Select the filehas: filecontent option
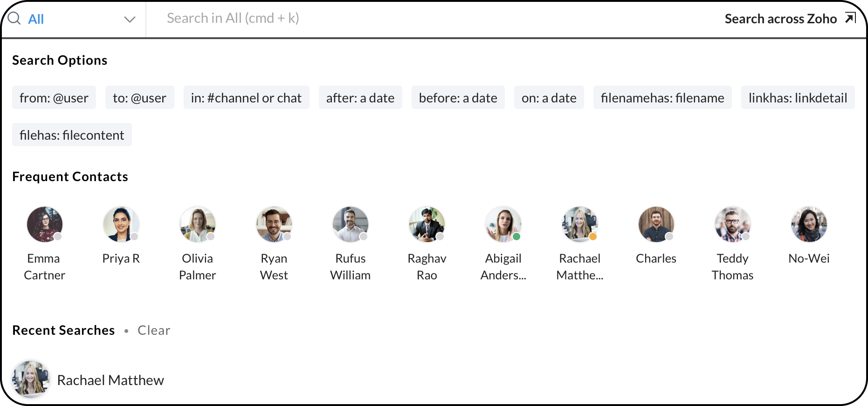The image size is (868, 406). point(72,135)
